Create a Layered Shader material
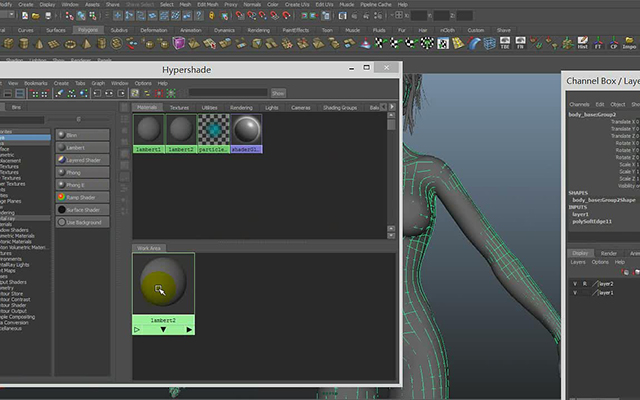This screenshot has height=400, width=640. 82,160
